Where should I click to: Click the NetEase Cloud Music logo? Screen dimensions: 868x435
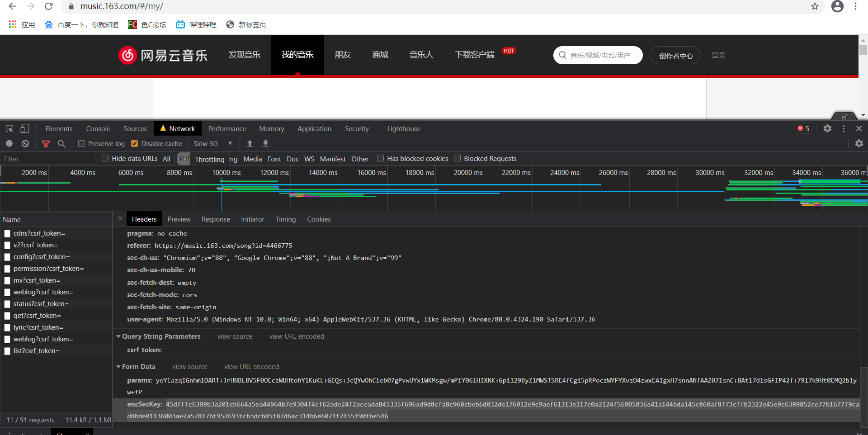[x=163, y=55]
